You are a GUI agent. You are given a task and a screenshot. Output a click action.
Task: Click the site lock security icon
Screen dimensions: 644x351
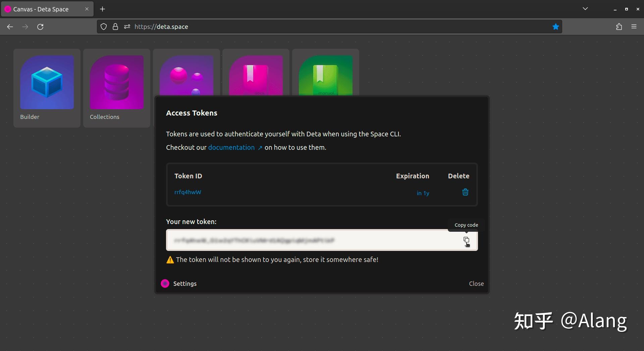tap(115, 27)
